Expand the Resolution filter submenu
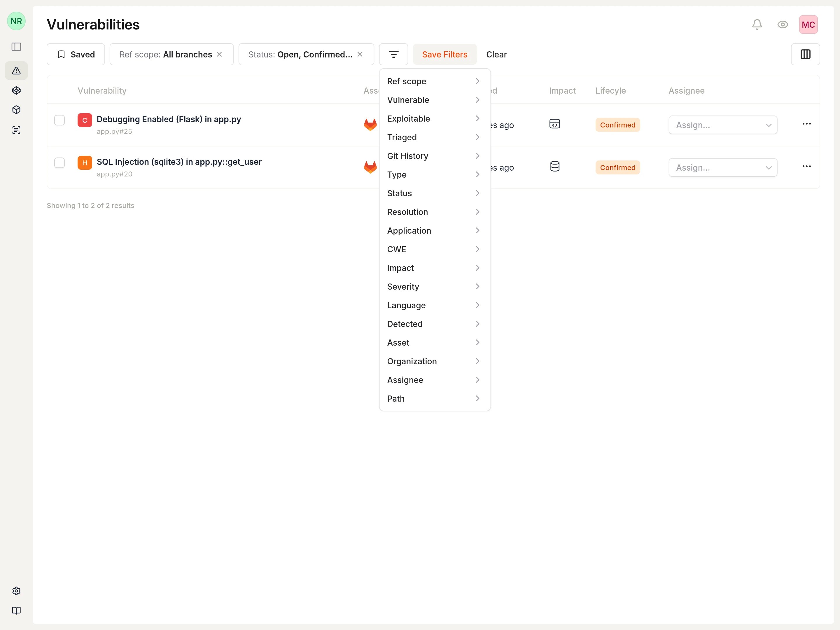 point(435,211)
